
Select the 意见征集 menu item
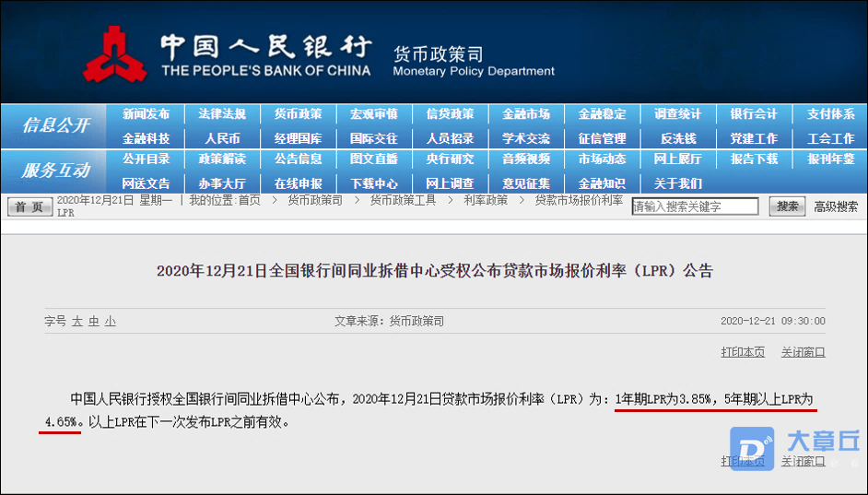click(x=526, y=183)
